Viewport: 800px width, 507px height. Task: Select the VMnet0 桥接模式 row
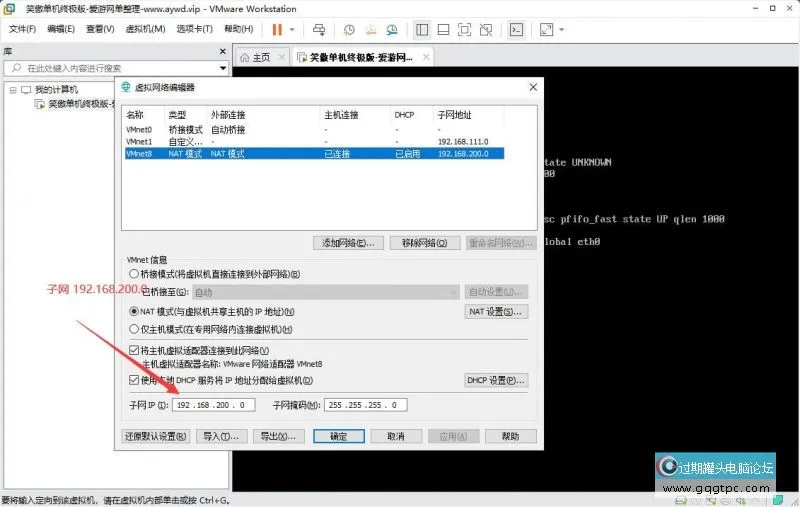[314, 130]
